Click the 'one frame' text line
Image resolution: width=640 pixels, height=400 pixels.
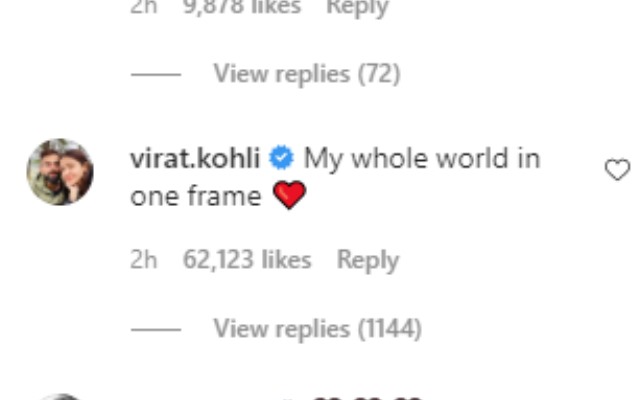[x=196, y=196]
